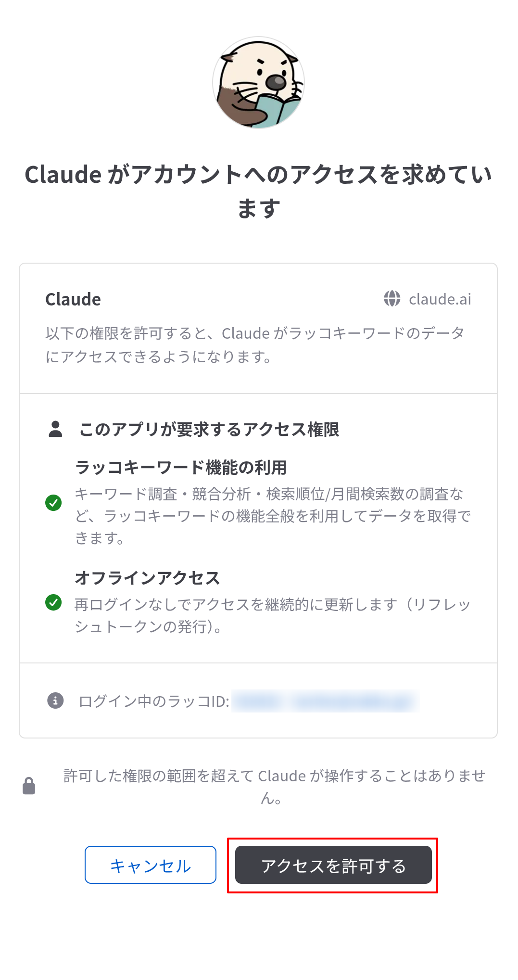Click the オフラインアクセス permission title

147,578
